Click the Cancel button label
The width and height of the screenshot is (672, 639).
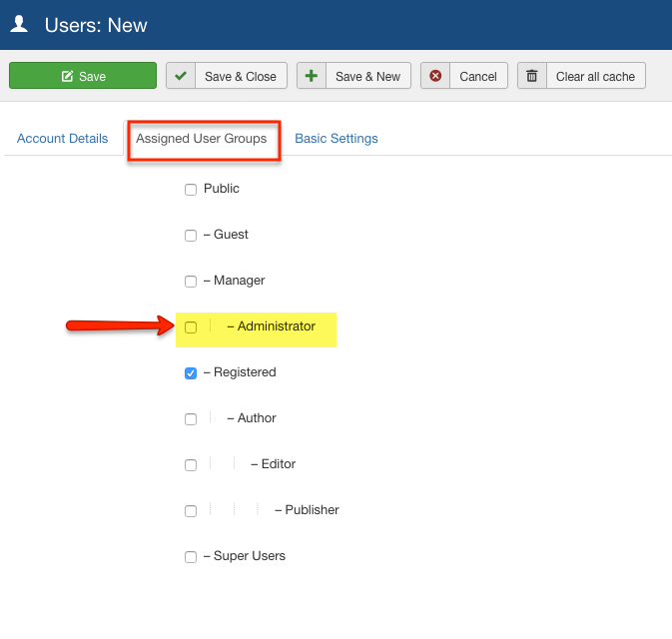pyautogui.click(x=478, y=76)
